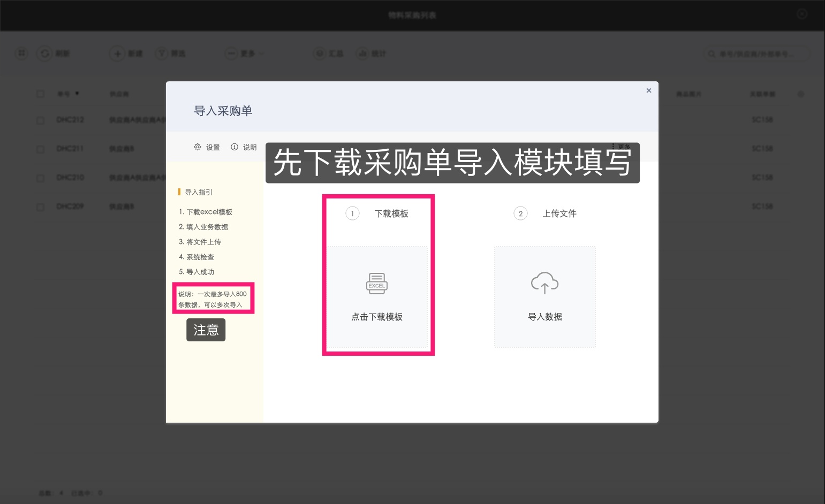Viewport: 825px width, 504px height.
Task: Click the 导入数据 import data area
Action: (544, 316)
